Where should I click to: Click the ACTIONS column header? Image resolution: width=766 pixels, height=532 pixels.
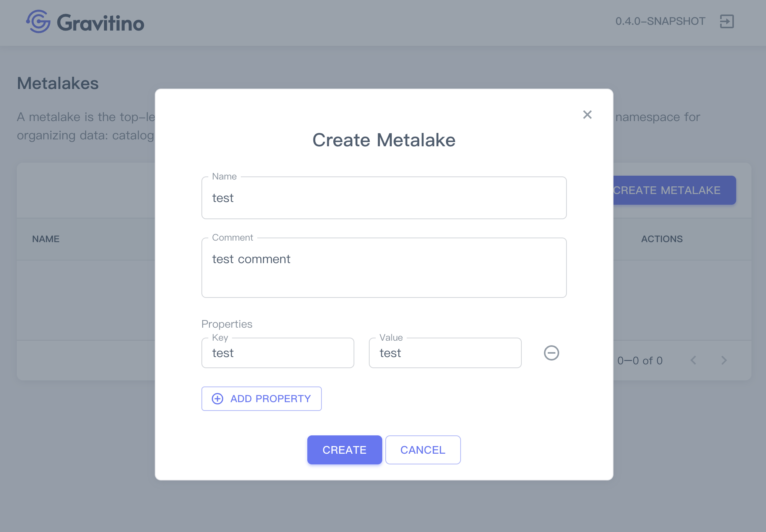tap(662, 239)
